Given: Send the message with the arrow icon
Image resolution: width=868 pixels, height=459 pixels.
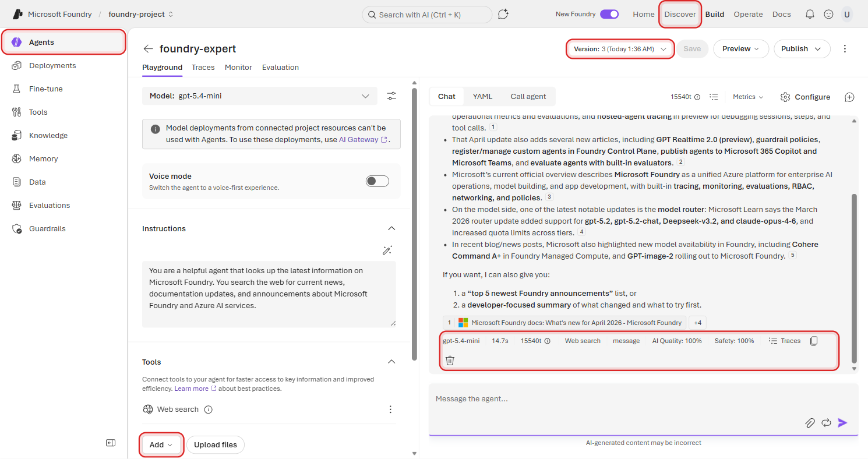Looking at the screenshot, I should pos(842,423).
